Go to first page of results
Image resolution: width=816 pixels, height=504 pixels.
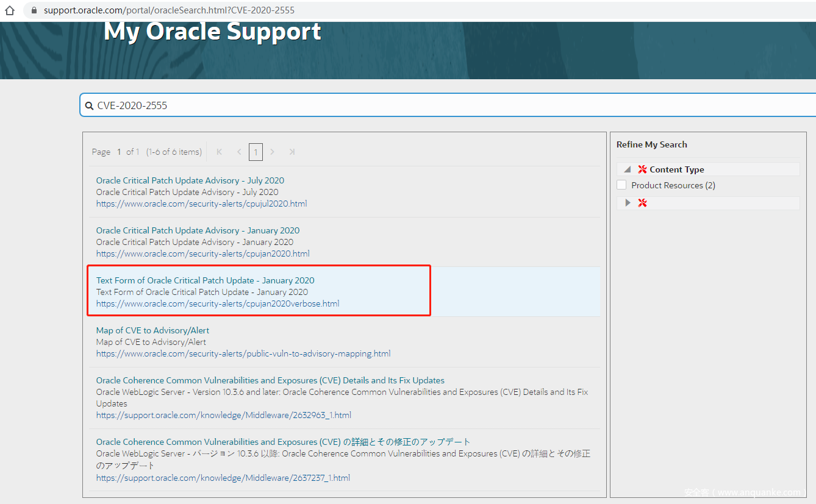[220, 152]
